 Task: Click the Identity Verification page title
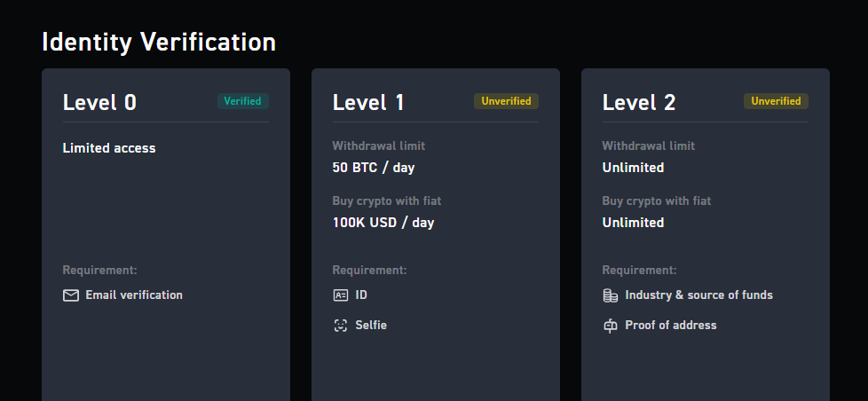[x=159, y=43]
